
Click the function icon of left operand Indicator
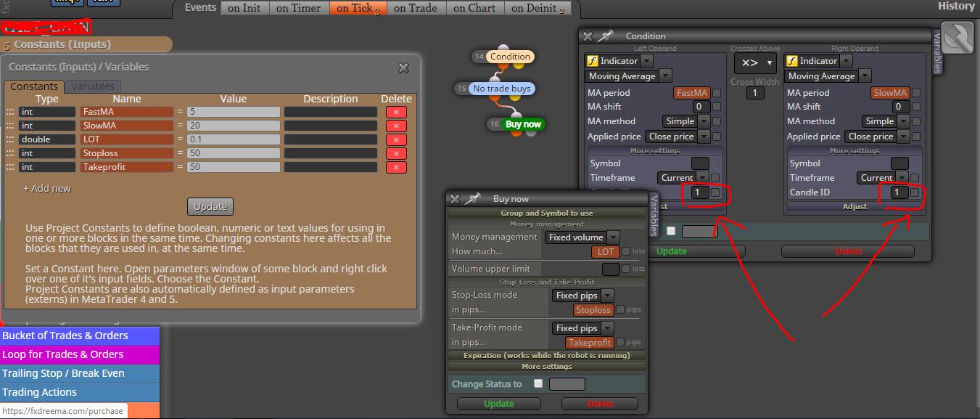point(591,61)
